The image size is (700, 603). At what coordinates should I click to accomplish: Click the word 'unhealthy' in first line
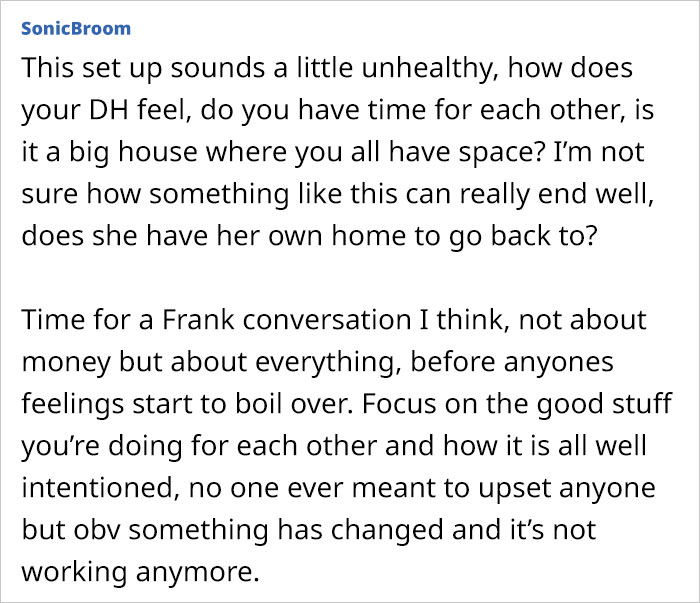coord(426,68)
